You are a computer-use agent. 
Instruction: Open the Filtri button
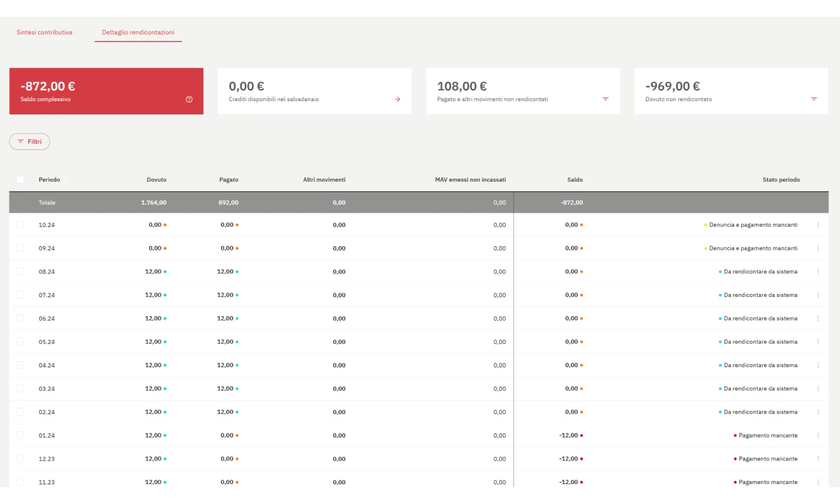(29, 142)
